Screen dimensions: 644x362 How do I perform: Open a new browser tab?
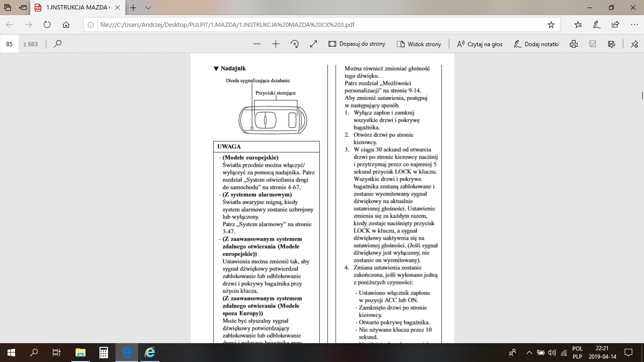point(133,8)
